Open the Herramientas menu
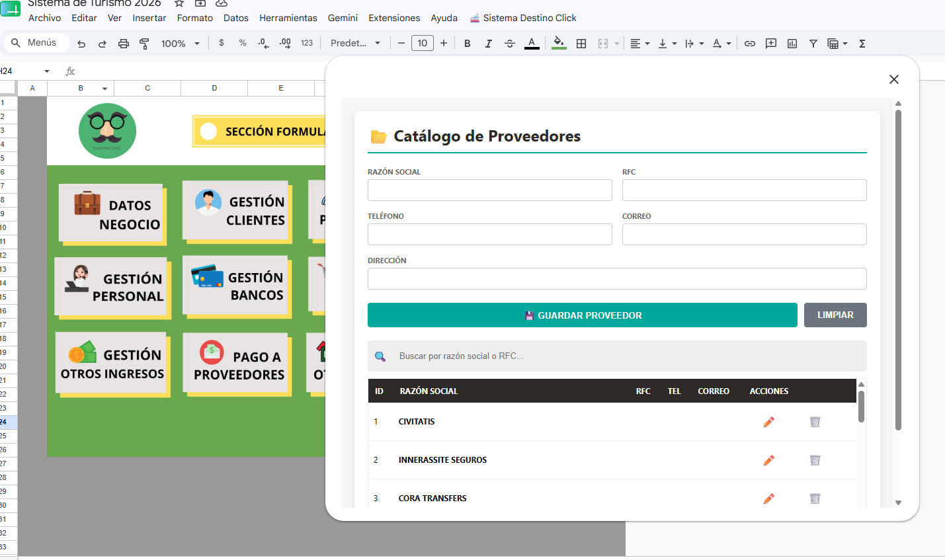The height and width of the screenshot is (560, 945). [288, 18]
